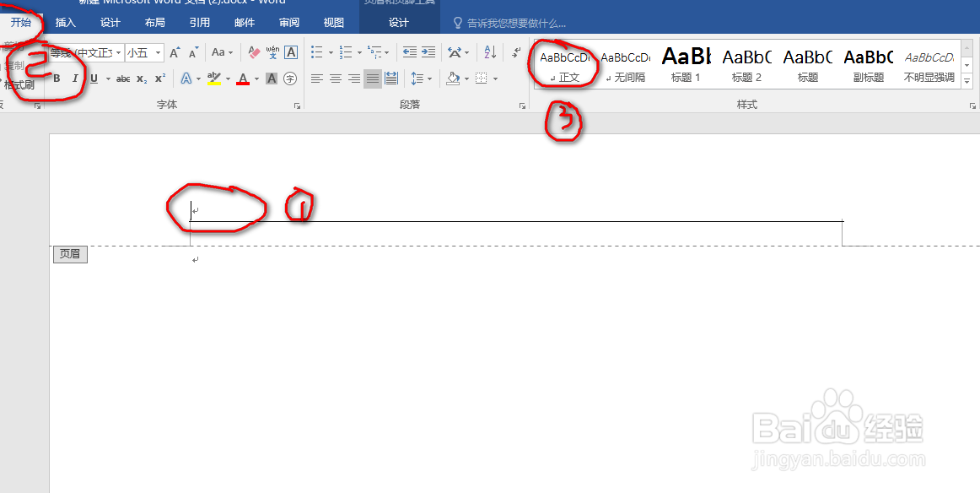
Task: Apply distributed alignment
Action: (391, 79)
